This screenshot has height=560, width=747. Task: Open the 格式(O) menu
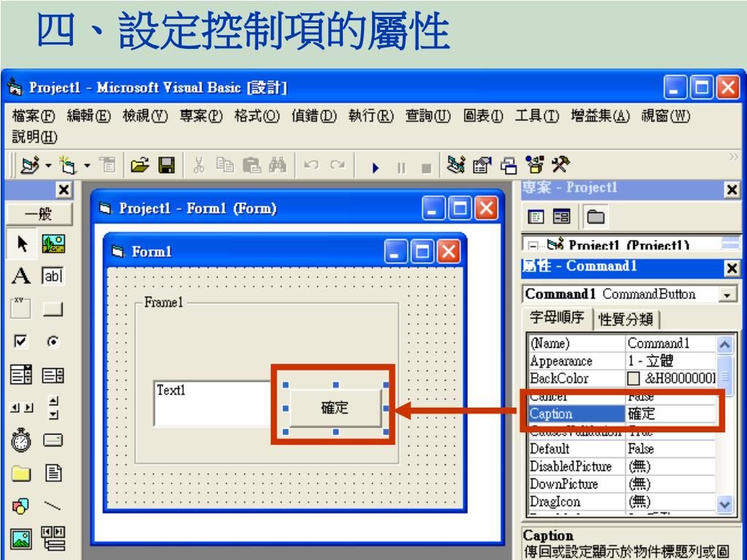[x=257, y=116]
